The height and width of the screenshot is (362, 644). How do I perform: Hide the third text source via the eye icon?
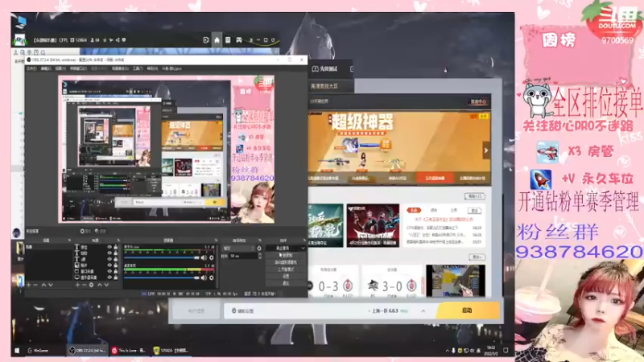click(109, 259)
